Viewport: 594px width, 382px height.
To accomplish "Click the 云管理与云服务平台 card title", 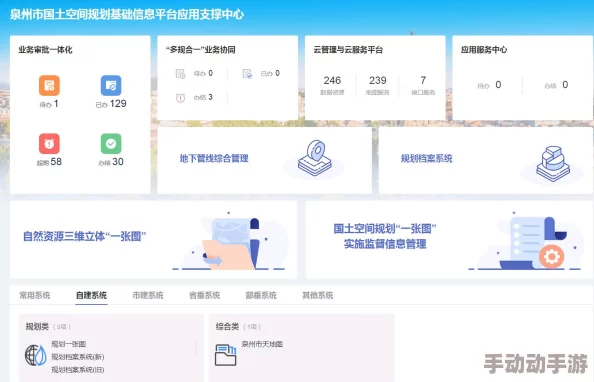I will click(348, 50).
